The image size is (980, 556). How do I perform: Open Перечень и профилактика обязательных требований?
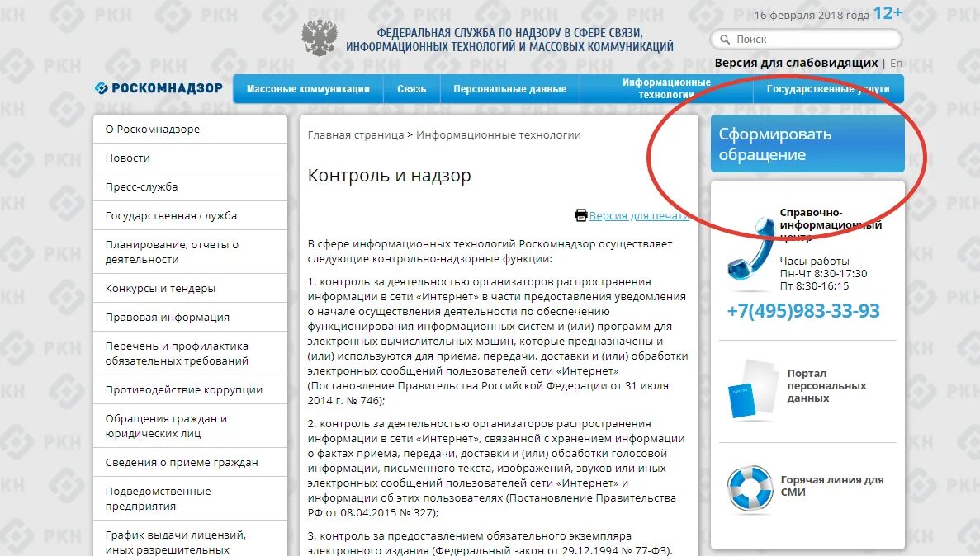point(190,353)
